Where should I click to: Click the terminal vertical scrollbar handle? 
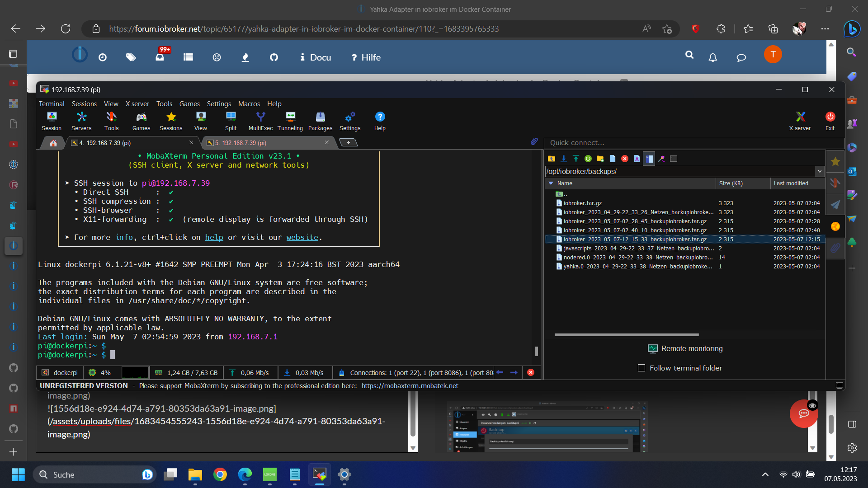537,351
